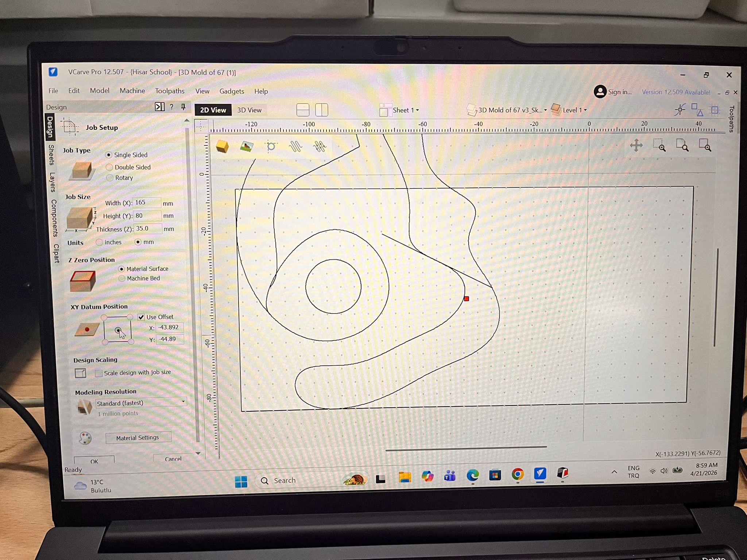Select top-left XY datum corner
This screenshot has width=747, height=560.
coord(104,317)
